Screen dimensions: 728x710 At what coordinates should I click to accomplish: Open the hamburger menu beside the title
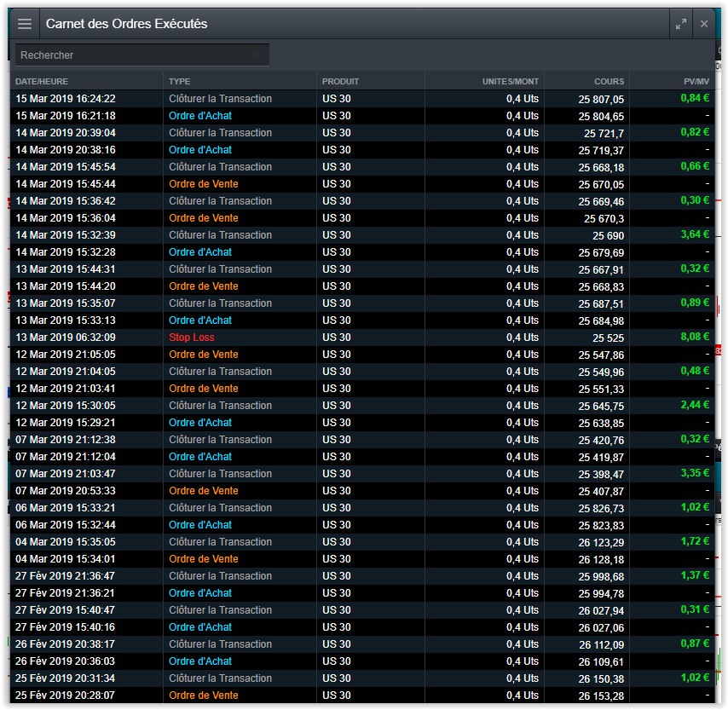click(25, 24)
